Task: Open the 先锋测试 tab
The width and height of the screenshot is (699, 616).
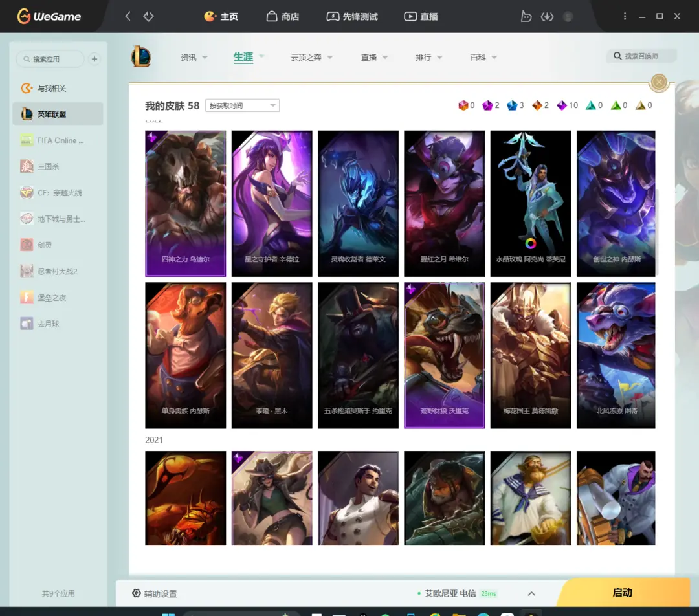Action: 352,16
